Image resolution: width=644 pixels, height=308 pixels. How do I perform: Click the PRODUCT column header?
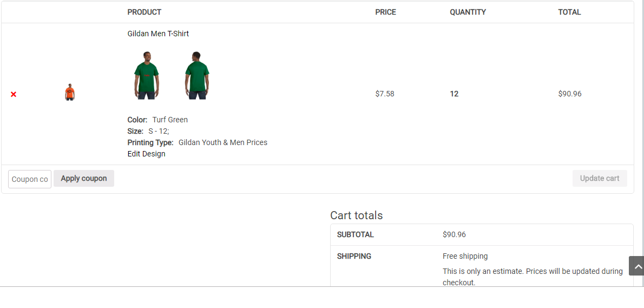[x=144, y=12]
